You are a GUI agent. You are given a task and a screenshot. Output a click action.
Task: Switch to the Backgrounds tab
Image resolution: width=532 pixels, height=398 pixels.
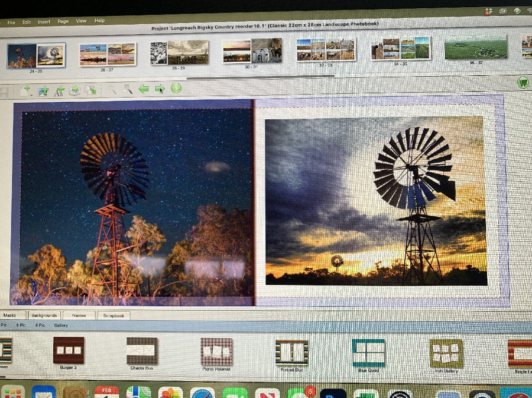(x=44, y=315)
